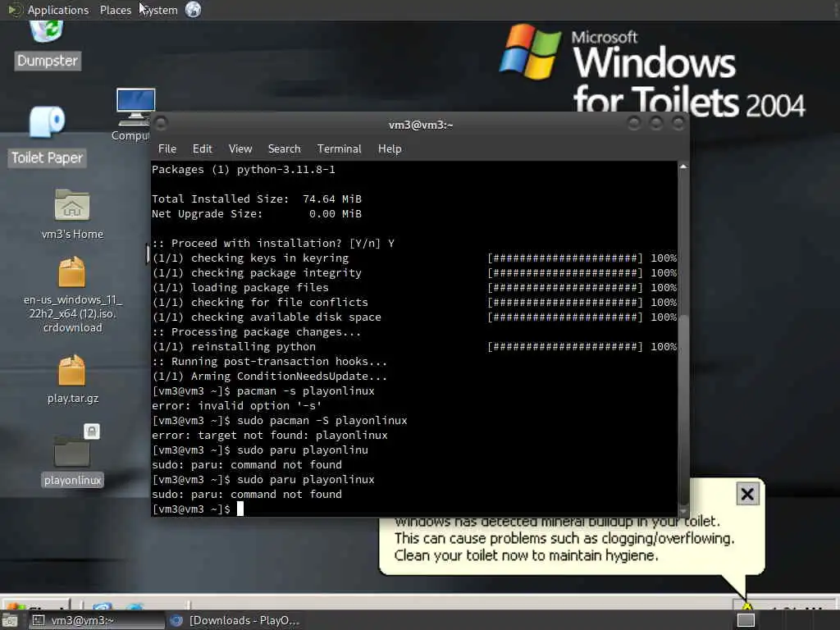The width and height of the screenshot is (840, 630).
Task: Open vm3's Home folder icon
Action: (72, 204)
